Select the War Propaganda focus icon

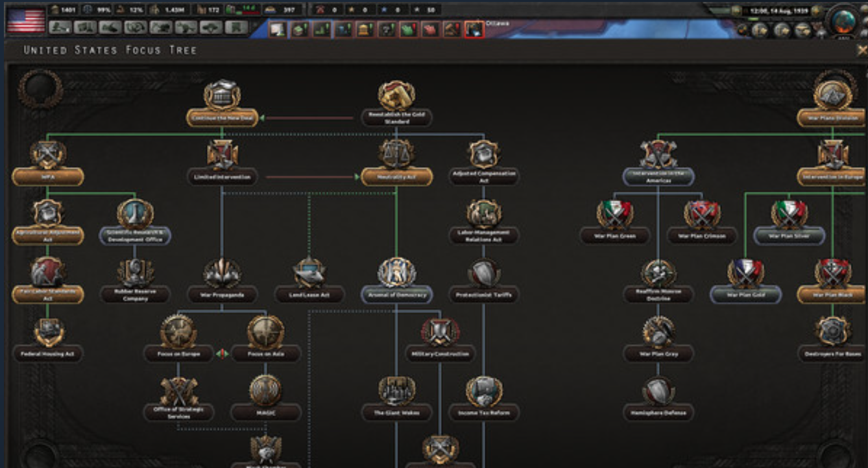pos(222,273)
